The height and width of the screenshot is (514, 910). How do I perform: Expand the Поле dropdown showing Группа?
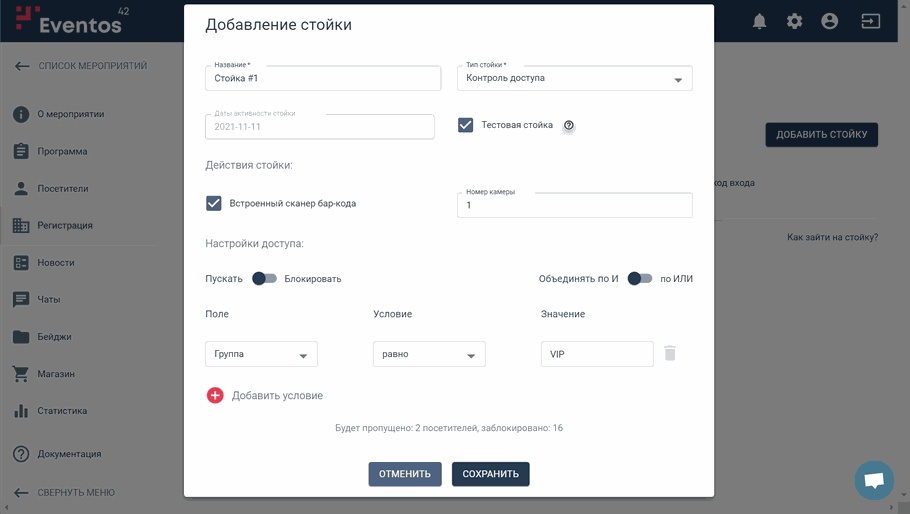[x=261, y=354]
